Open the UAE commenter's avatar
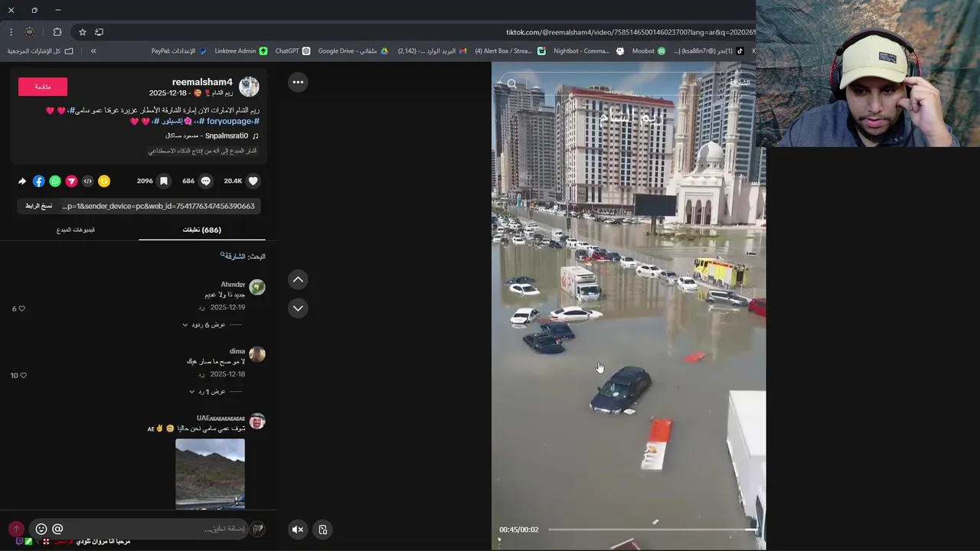The image size is (980, 551). 257,421
